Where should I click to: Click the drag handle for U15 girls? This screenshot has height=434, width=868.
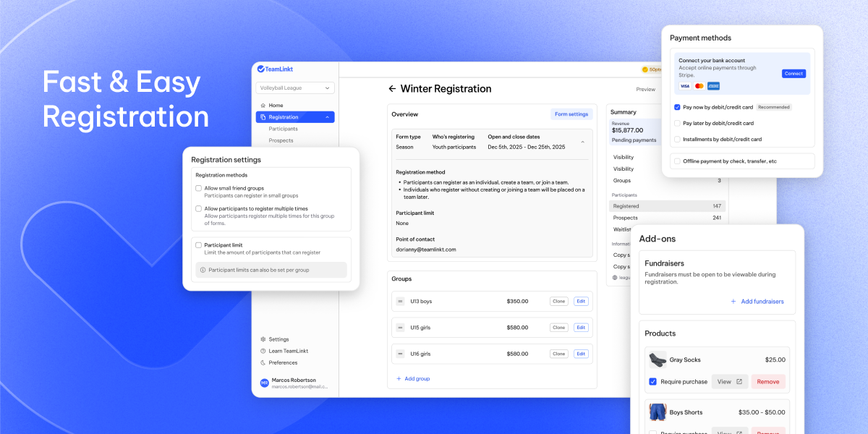(400, 328)
